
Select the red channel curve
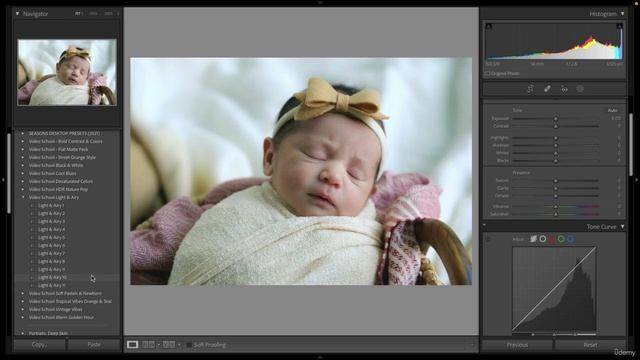click(552, 239)
